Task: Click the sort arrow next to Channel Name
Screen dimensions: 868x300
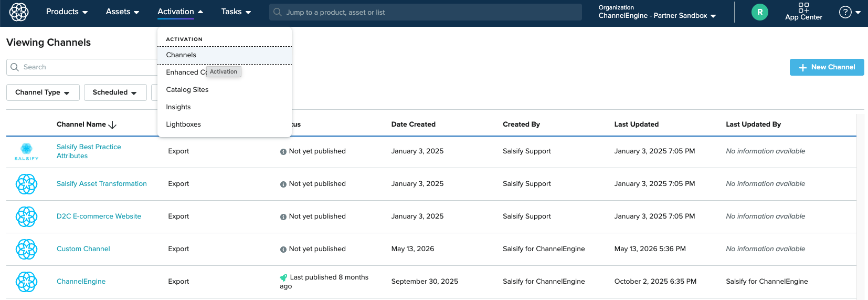Action: tap(112, 125)
